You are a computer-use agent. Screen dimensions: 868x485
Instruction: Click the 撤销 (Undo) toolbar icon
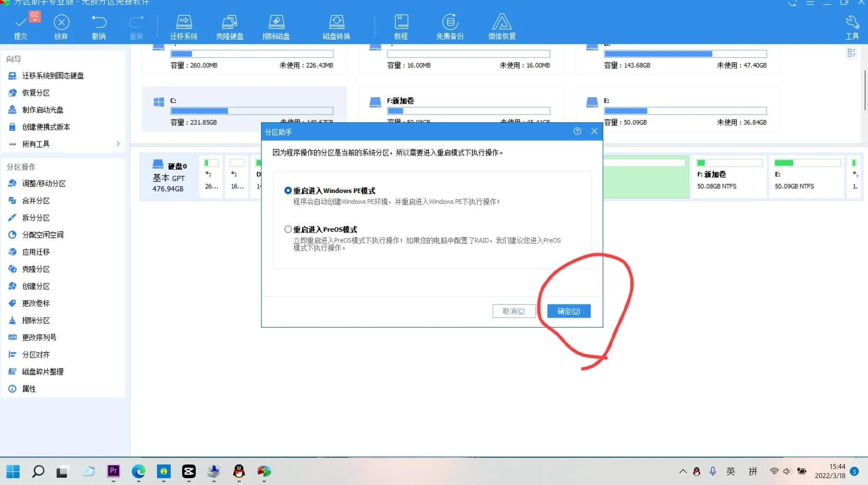coord(99,26)
